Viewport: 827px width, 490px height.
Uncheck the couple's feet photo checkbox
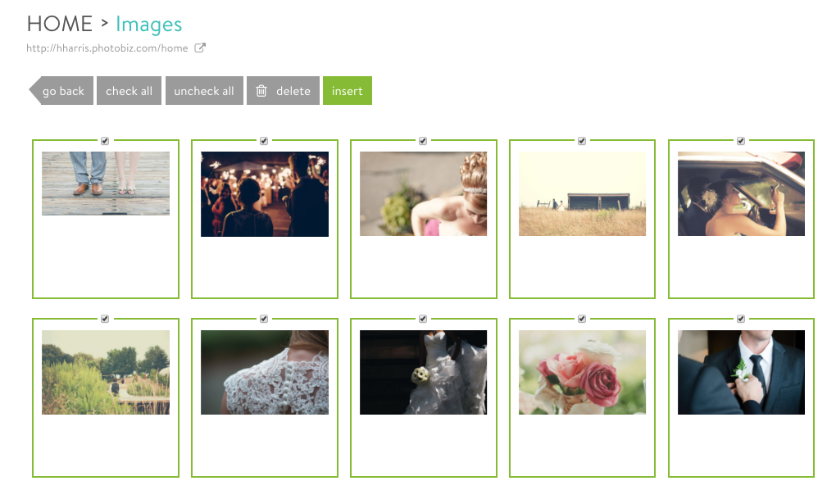point(105,141)
